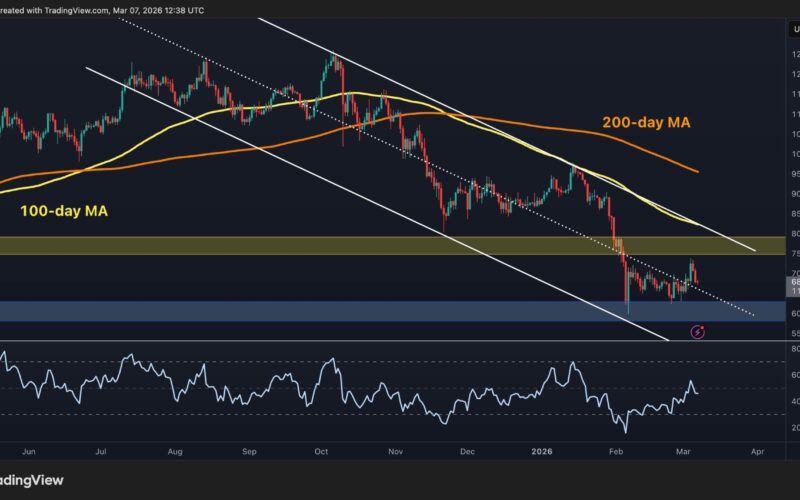Select the yellow resistance zone rectangle
The height and width of the screenshot is (500, 800).
(x=300, y=245)
